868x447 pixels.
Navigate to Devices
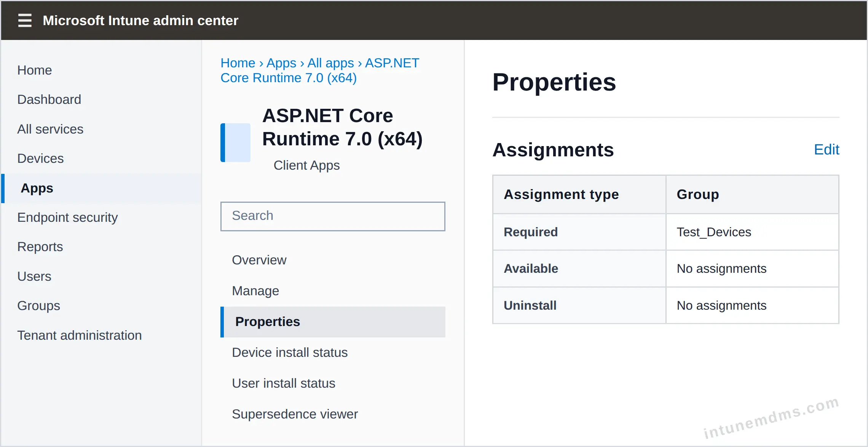pos(40,158)
